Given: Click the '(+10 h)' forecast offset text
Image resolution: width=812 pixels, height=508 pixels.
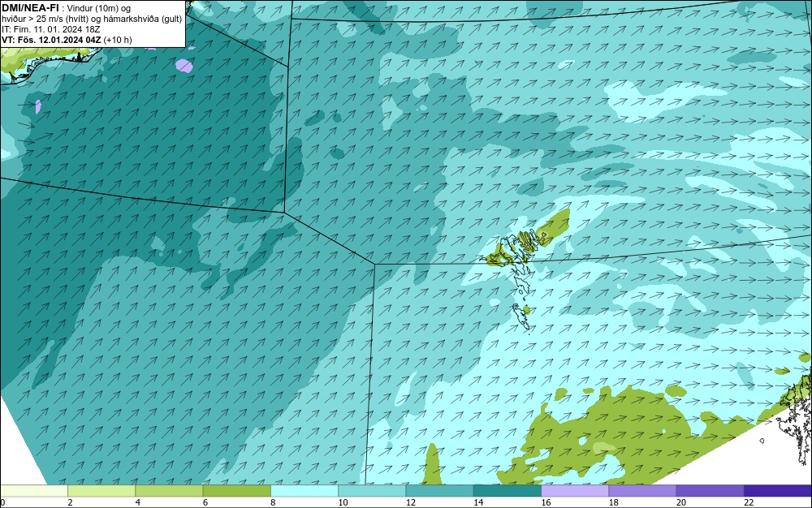Looking at the screenshot, I should [118, 40].
